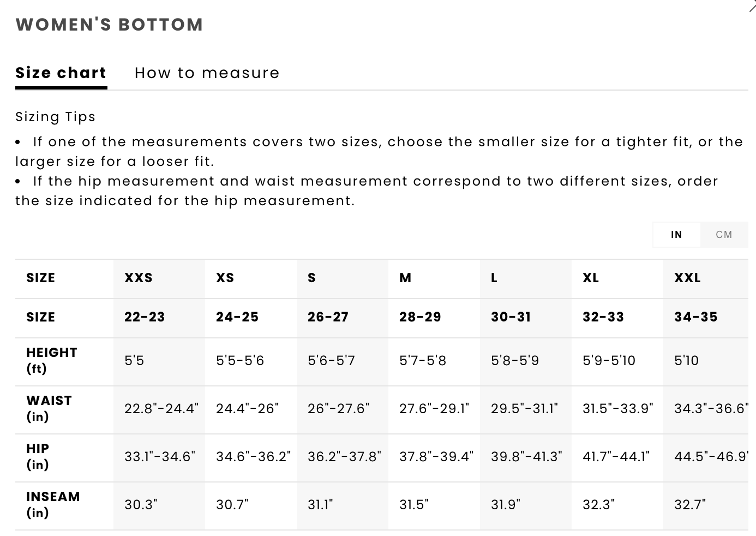756x536 pixels.
Task: Click the XXL size column header
Action: click(x=687, y=278)
